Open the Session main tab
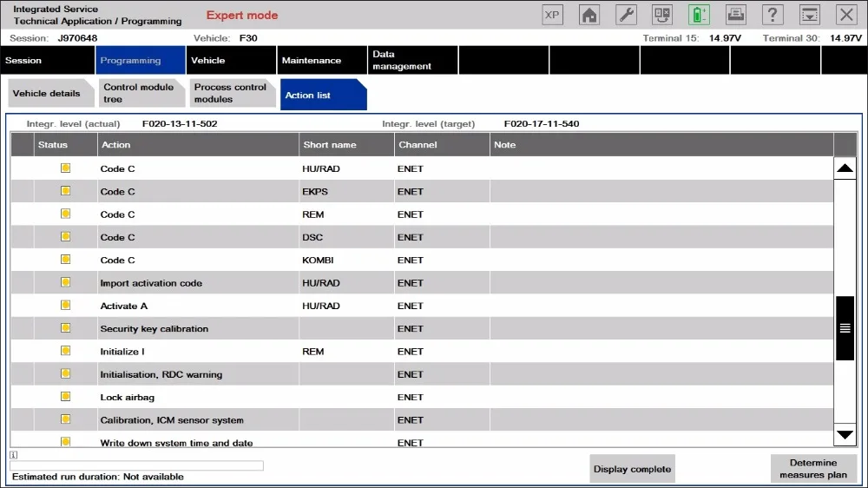 point(48,60)
